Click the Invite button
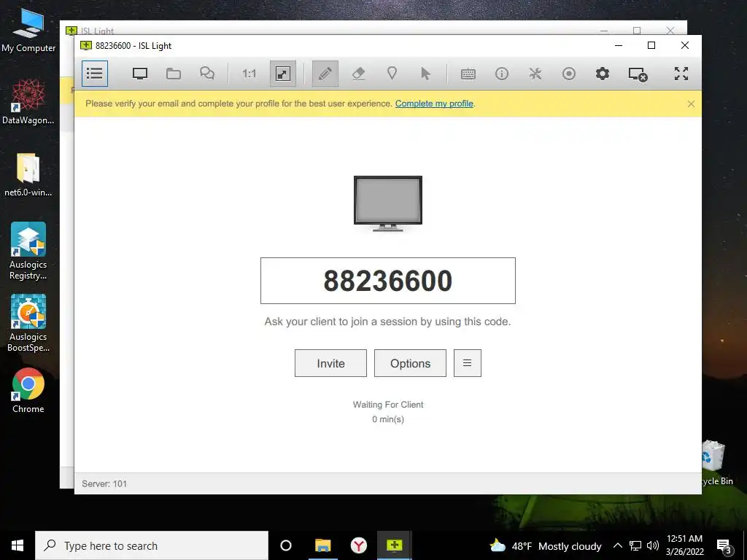This screenshot has height=560, width=747. tap(330, 363)
